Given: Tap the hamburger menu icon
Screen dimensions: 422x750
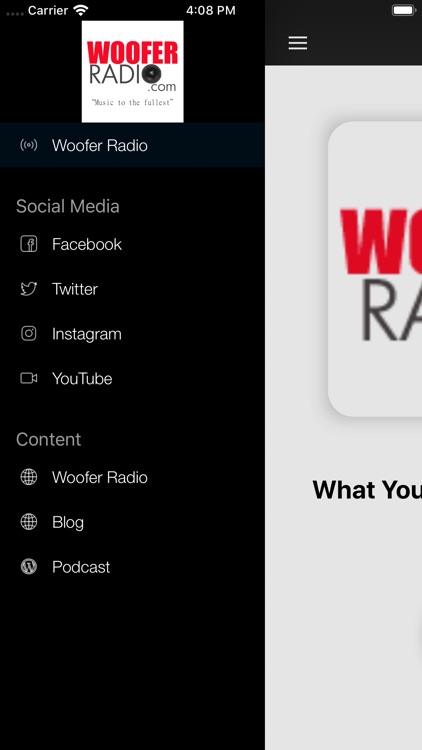Looking at the screenshot, I should 298,43.
